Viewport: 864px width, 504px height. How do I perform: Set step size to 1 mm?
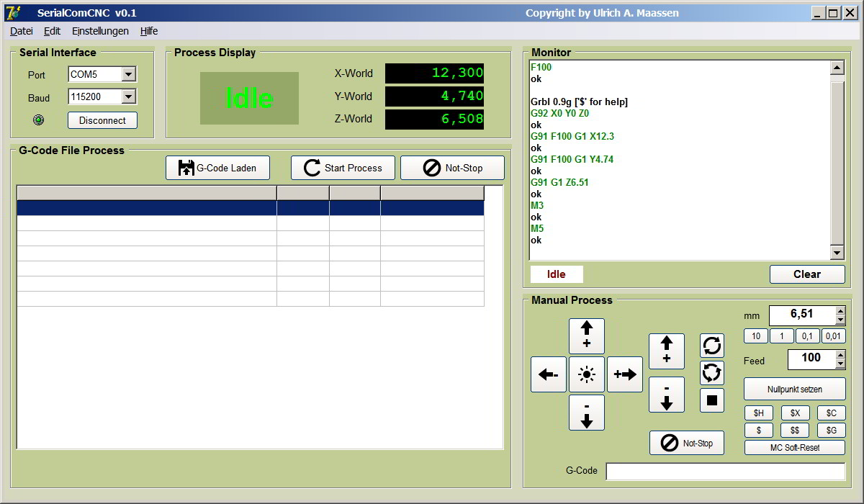[x=782, y=336]
